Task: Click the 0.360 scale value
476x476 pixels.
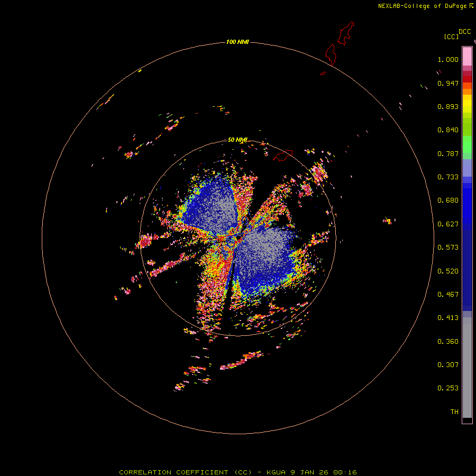Action: [448, 342]
